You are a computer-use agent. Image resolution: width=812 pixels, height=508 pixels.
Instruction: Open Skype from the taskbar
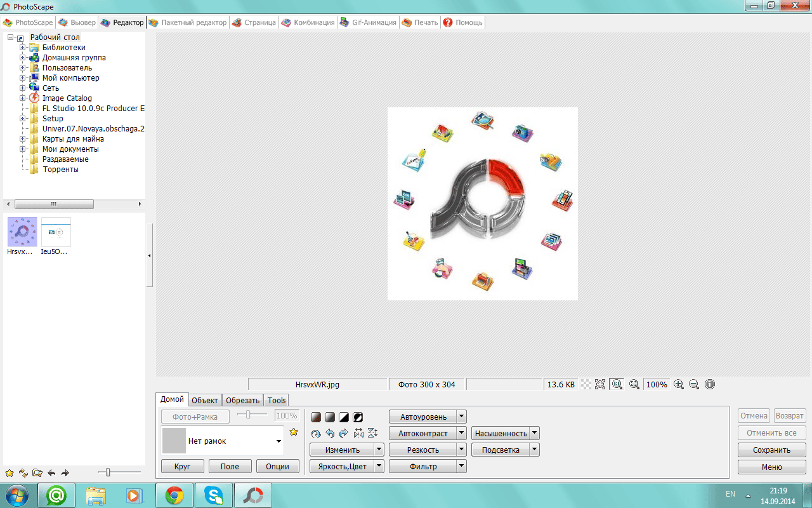pyautogui.click(x=214, y=495)
